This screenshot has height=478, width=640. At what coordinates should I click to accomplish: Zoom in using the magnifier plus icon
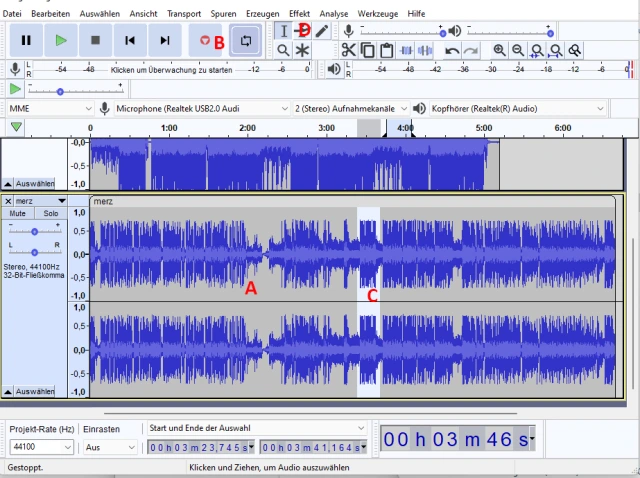(499, 50)
